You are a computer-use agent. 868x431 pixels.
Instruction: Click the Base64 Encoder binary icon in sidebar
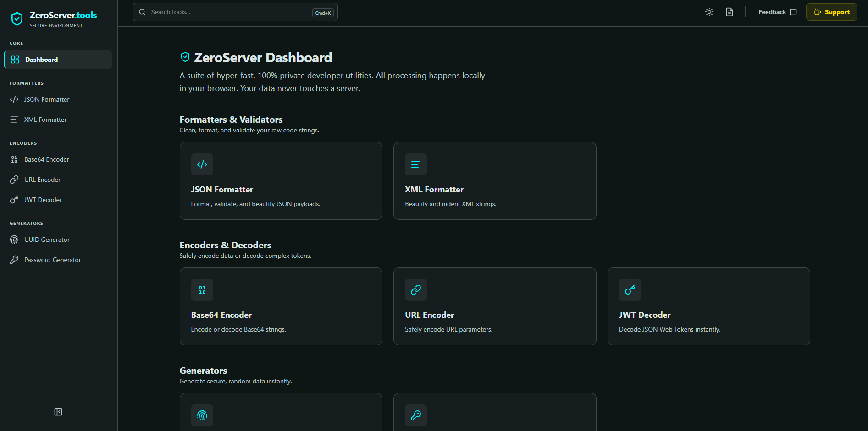[x=14, y=159]
